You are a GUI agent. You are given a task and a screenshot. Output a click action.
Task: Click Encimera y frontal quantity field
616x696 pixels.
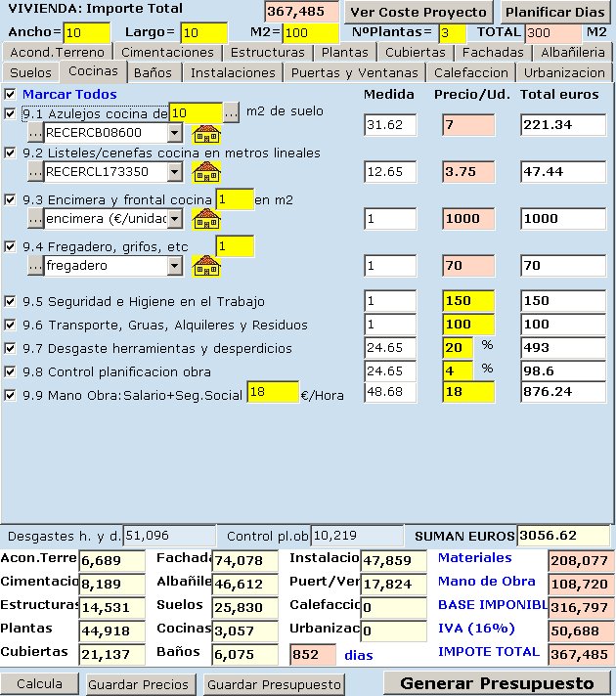click(x=235, y=199)
